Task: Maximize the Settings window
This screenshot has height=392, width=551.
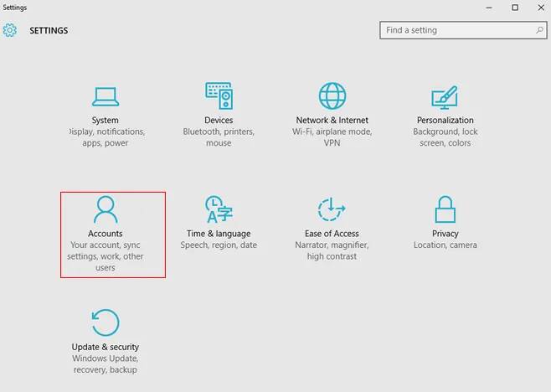Action: click(515, 8)
